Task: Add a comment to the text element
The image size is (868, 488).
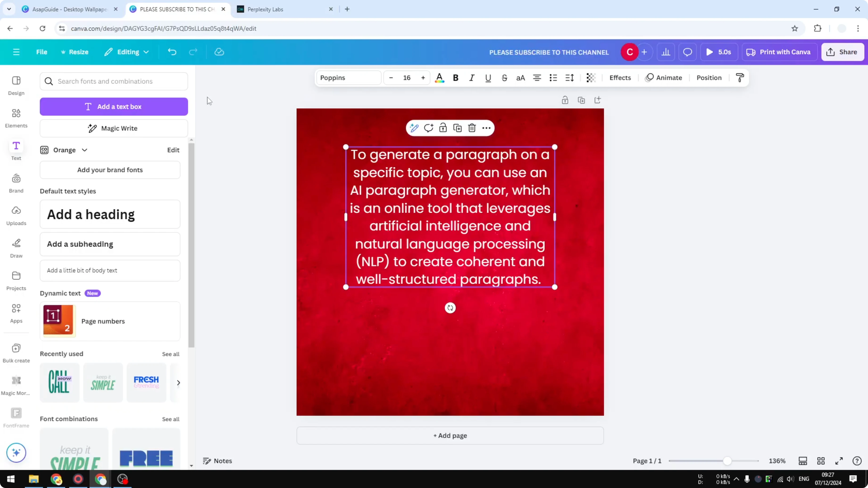Action: point(429,128)
